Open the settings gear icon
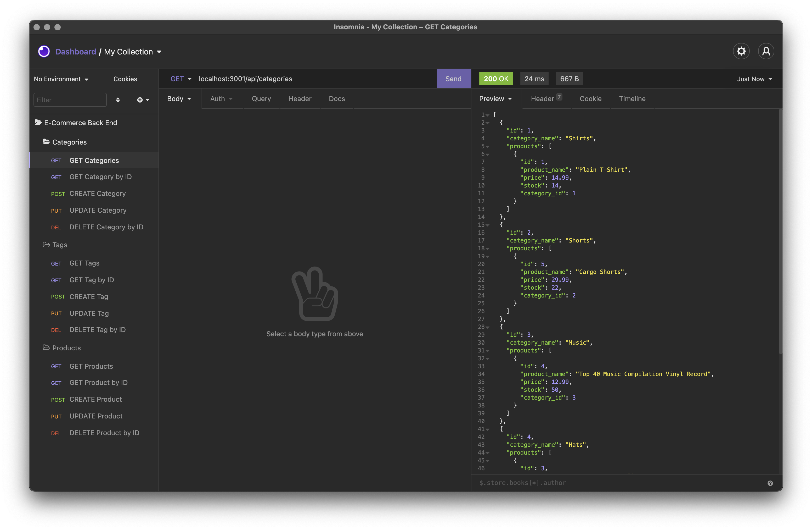This screenshot has width=812, height=530. coord(741,51)
